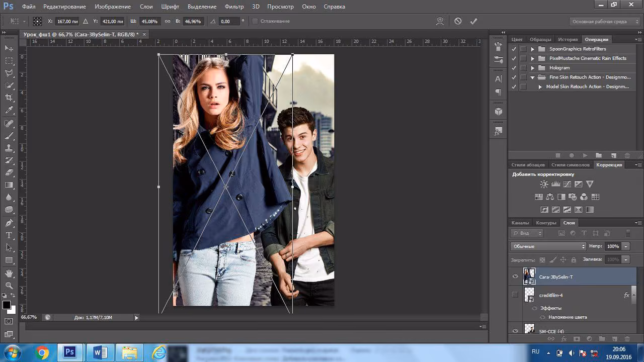Switch to the Каналы tab
This screenshot has height=362, width=644.
point(520,223)
